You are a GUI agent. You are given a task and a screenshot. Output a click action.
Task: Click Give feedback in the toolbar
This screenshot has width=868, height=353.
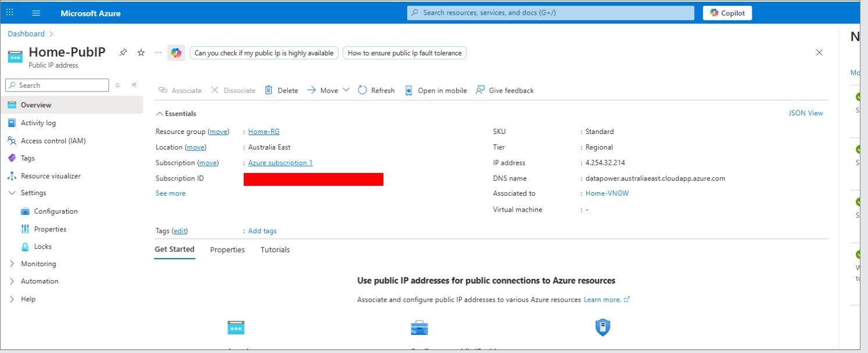(504, 90)
